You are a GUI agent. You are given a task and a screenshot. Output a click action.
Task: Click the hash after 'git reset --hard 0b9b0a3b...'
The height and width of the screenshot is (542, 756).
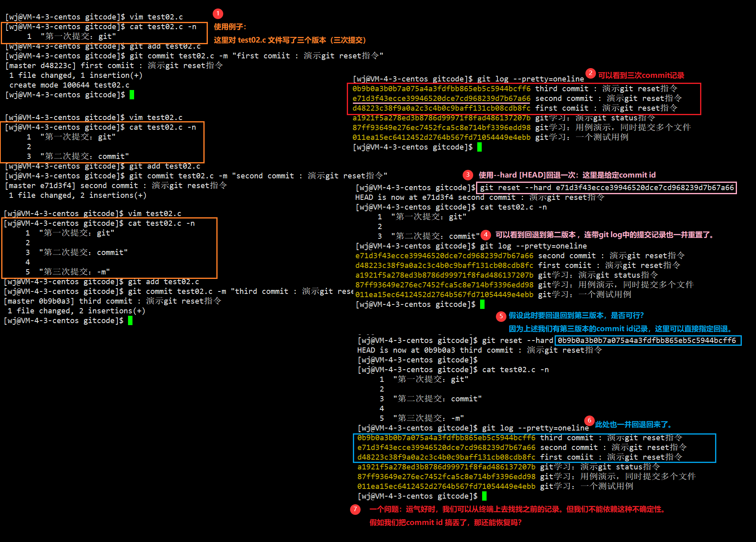[x=647, y=340]
